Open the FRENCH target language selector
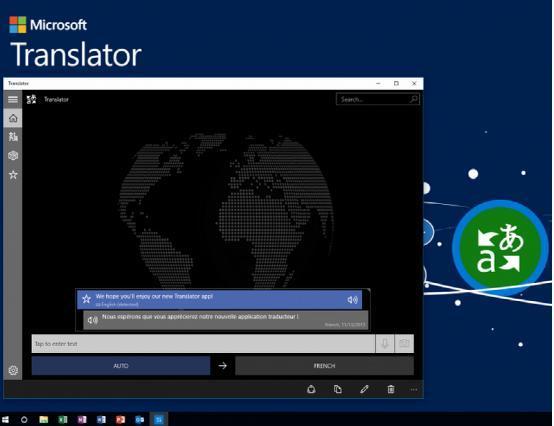Image resolution: width=554 pixels, height=426 pixels. coord(324,366)
